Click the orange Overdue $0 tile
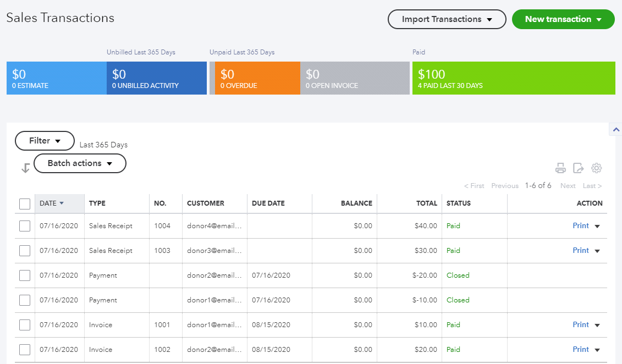This screenshot has height=364, width=622. click(x=257, y=78)
